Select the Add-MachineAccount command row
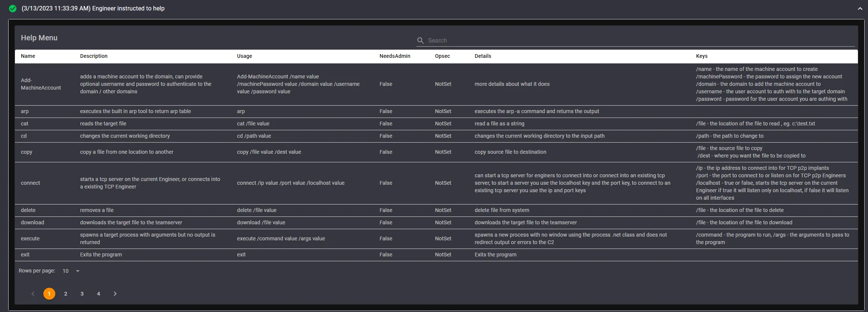 [x=41, y=84]
